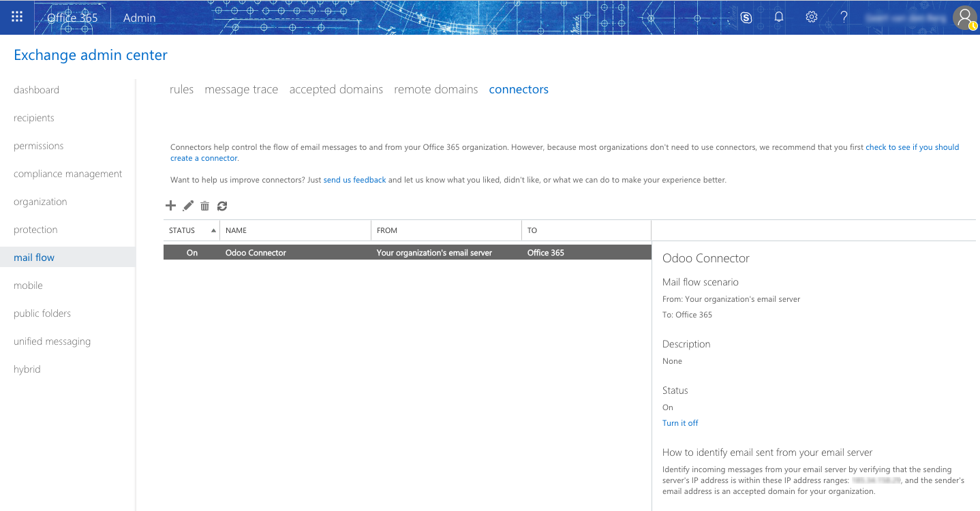Open the accepted domains tab
This screenshot has height=511, width=980.
point(336,89)
